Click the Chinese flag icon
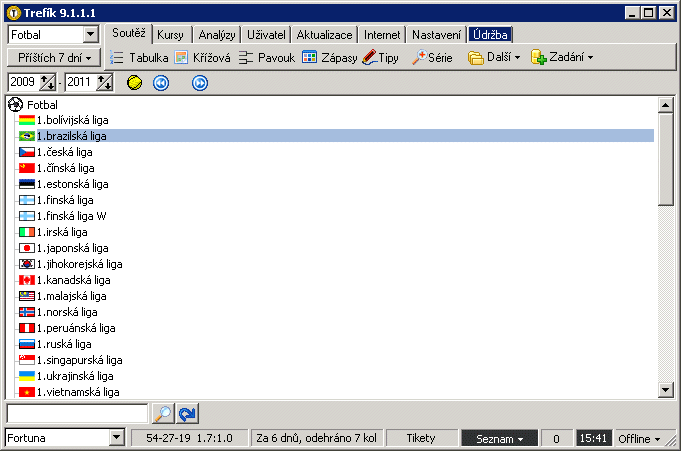The image size is (681, 451). [x=27, y=168]
